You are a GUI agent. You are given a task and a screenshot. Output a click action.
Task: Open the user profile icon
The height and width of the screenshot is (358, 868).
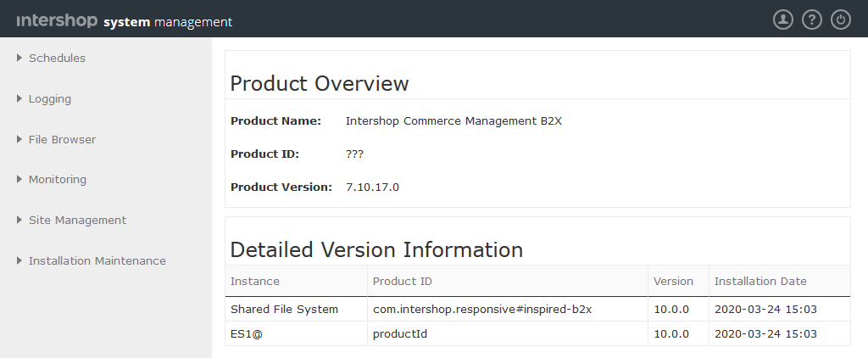coord(782,20)
